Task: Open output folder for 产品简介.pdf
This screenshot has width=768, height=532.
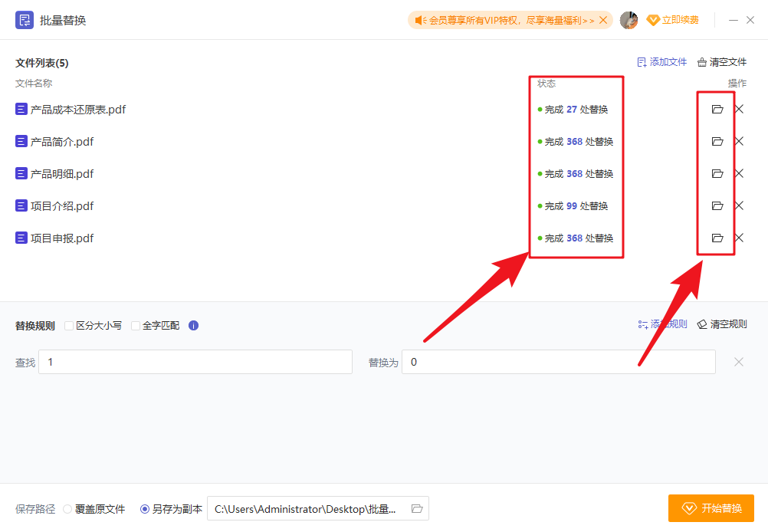Action: [716, 141]
